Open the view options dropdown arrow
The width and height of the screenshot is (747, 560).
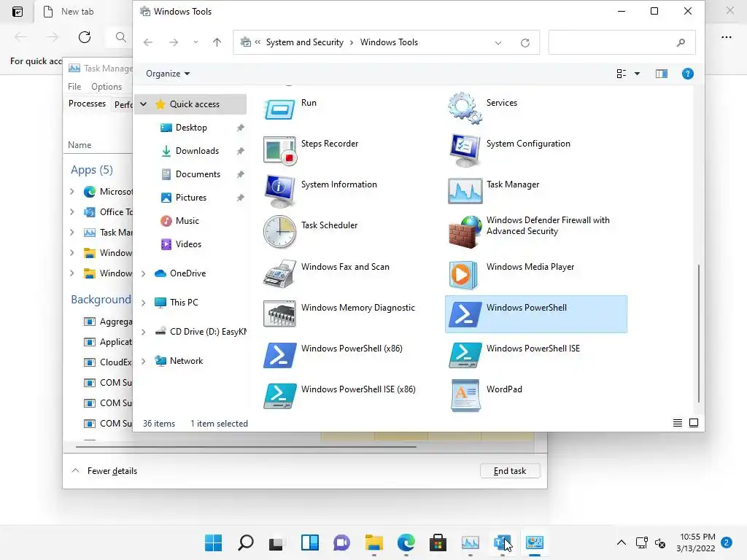[x=637, y=74]
